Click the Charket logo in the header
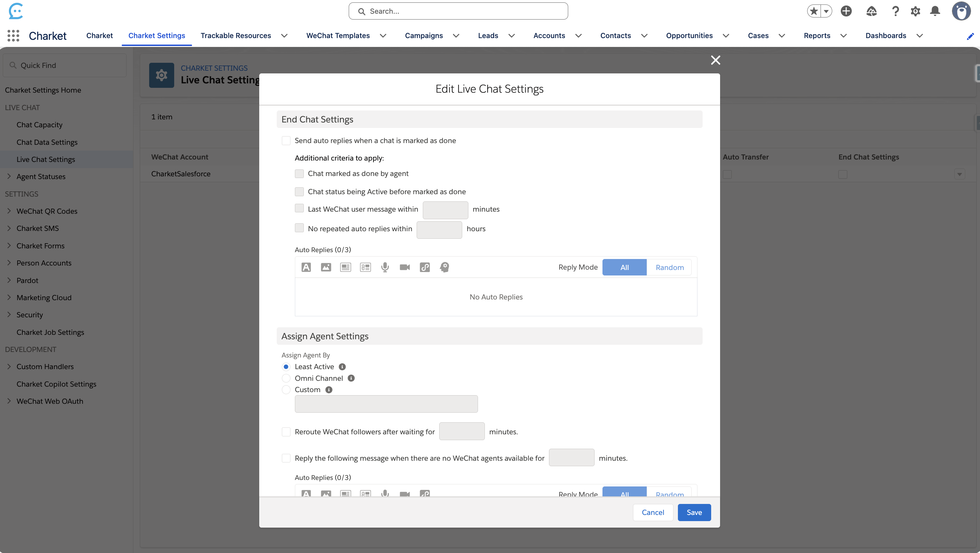This screenshot has width=980, height=553. pyautogui.click(x=15, y=11)
